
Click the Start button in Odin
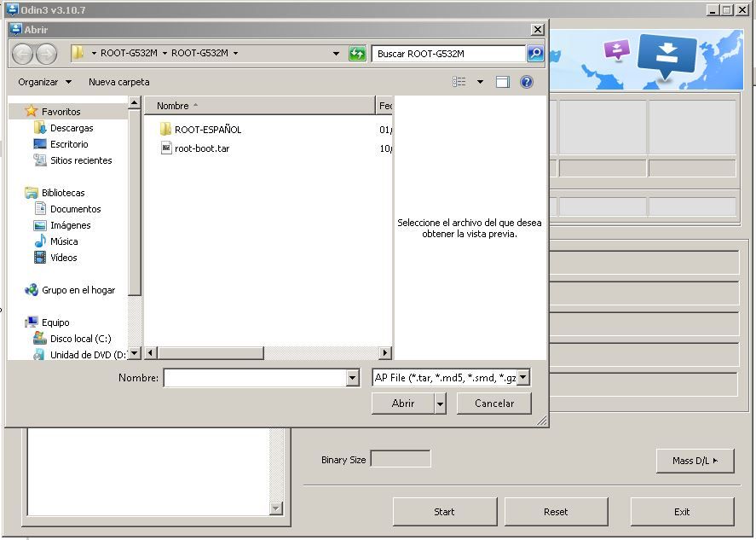click(444, 512)
